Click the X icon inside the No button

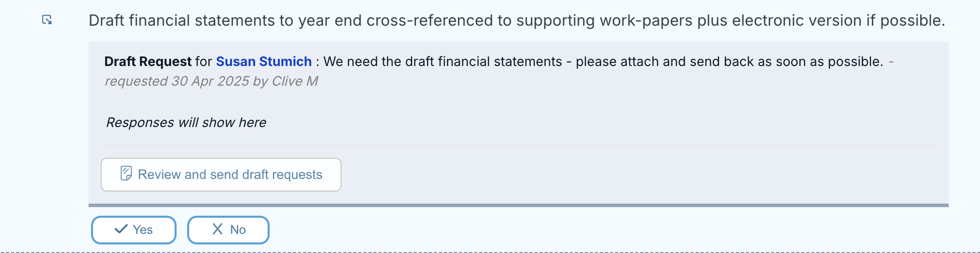coord(217,229)
